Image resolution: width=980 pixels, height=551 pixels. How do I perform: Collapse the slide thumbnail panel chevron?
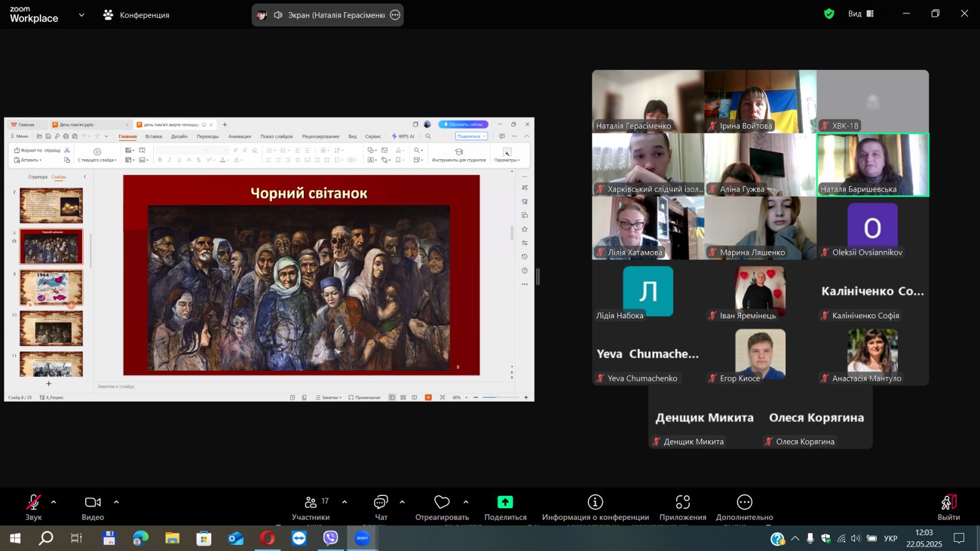pyautogui.click(x=85, y=177)
